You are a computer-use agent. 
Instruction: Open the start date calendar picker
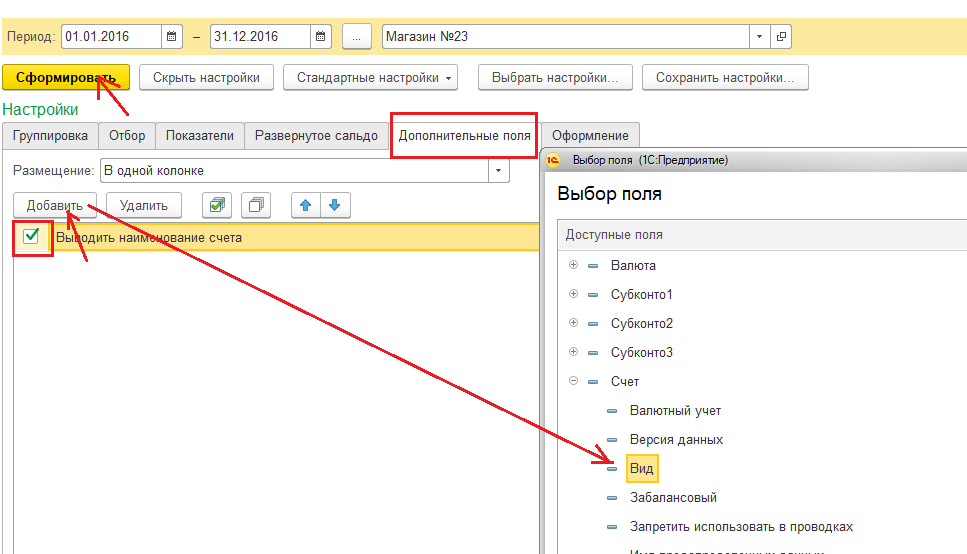(x=173, y=37)
